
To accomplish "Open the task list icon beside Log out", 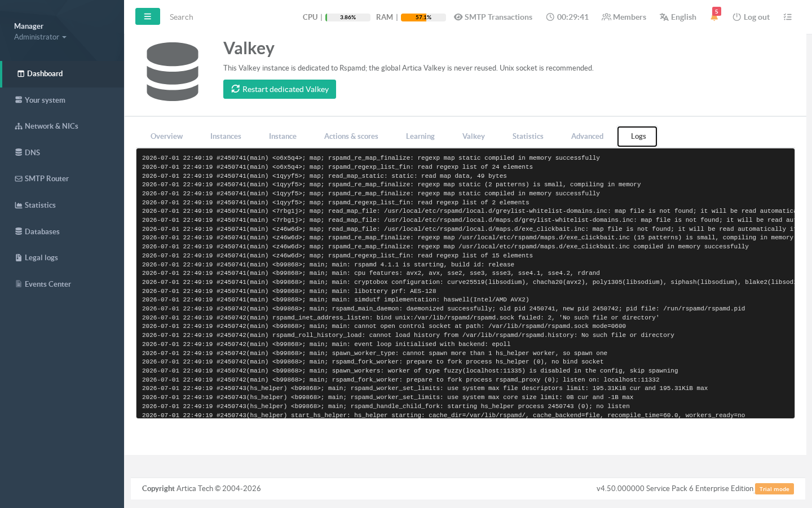I will click(x=788, y=17).
